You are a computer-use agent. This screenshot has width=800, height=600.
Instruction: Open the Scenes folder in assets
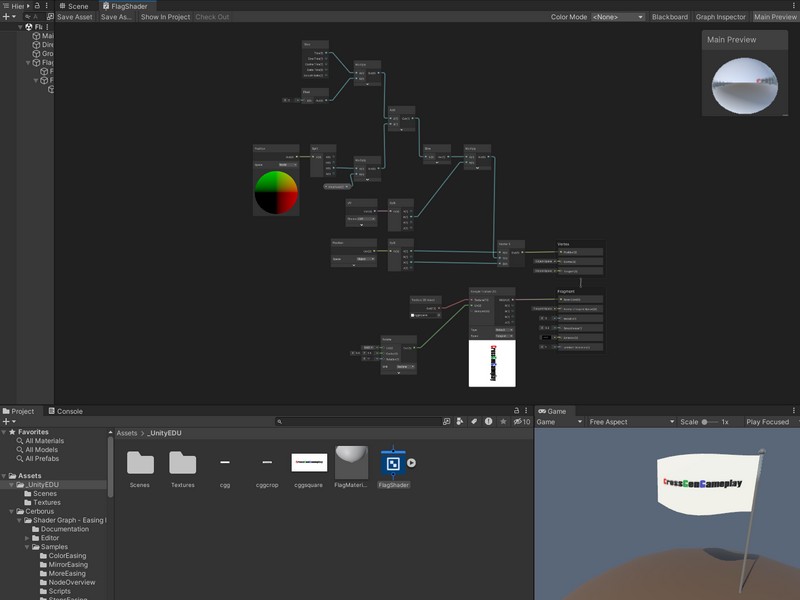point(140,462)
